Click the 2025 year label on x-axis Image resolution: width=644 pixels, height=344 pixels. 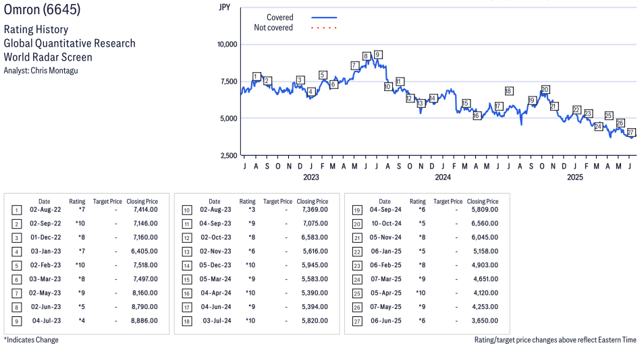(575, 177)
